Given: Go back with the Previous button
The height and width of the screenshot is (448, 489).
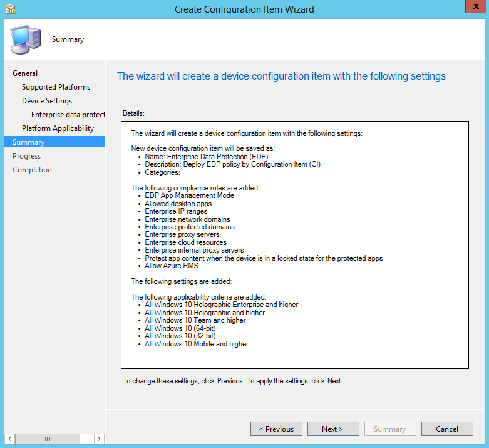Looking at the screenshot, I should point(276,429).
